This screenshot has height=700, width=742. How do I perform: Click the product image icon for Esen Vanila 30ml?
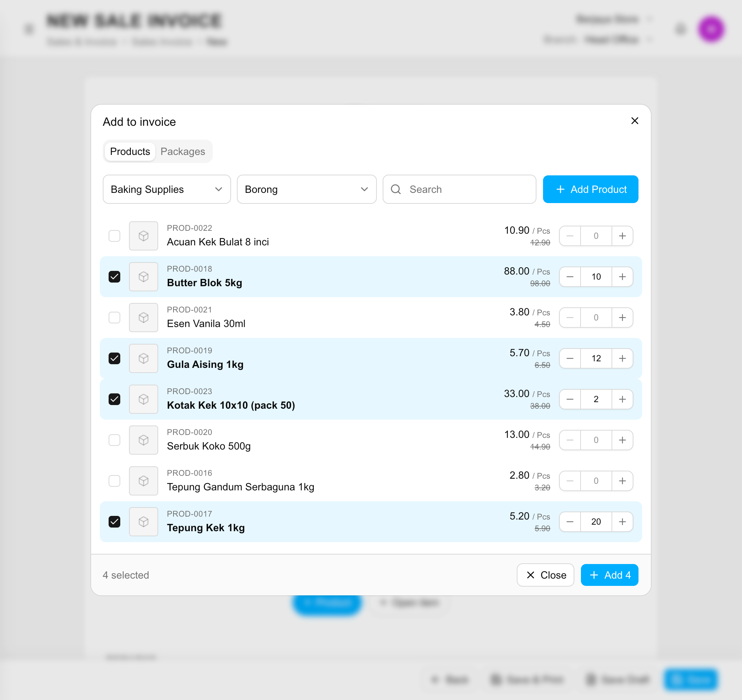point(143,318)
